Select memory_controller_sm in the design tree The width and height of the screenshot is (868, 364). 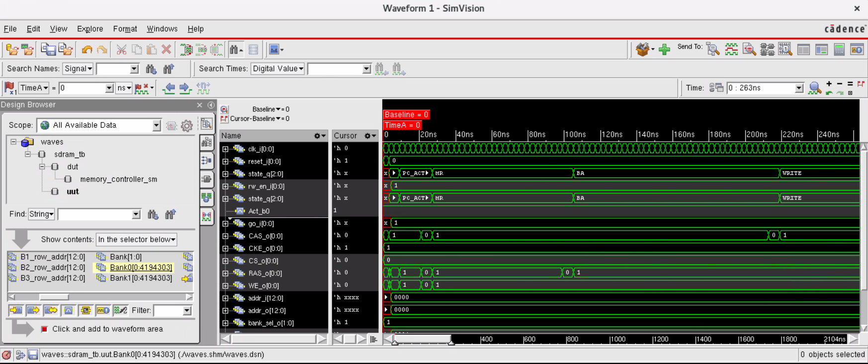pyautogui.click(x=118, y=179)
